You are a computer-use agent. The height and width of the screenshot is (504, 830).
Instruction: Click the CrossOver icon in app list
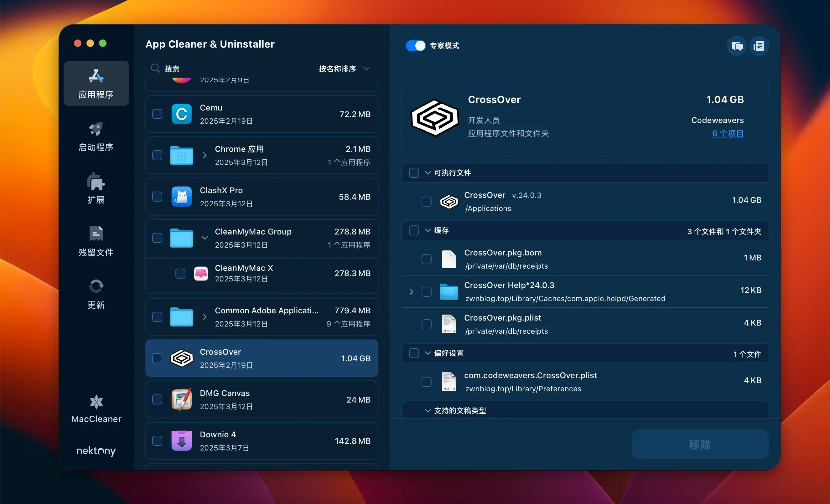[182, 358]
